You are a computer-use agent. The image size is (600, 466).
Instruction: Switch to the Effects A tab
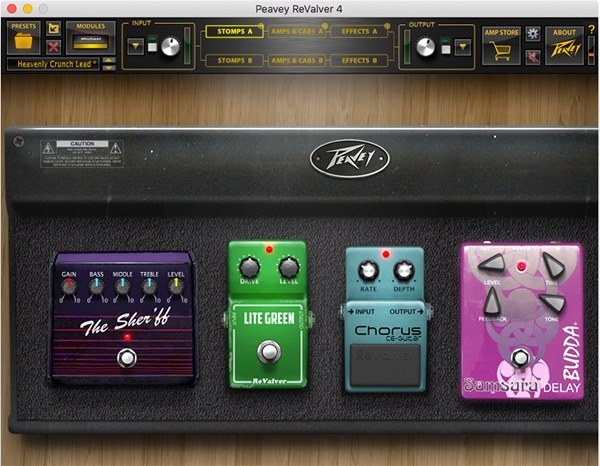359,31
